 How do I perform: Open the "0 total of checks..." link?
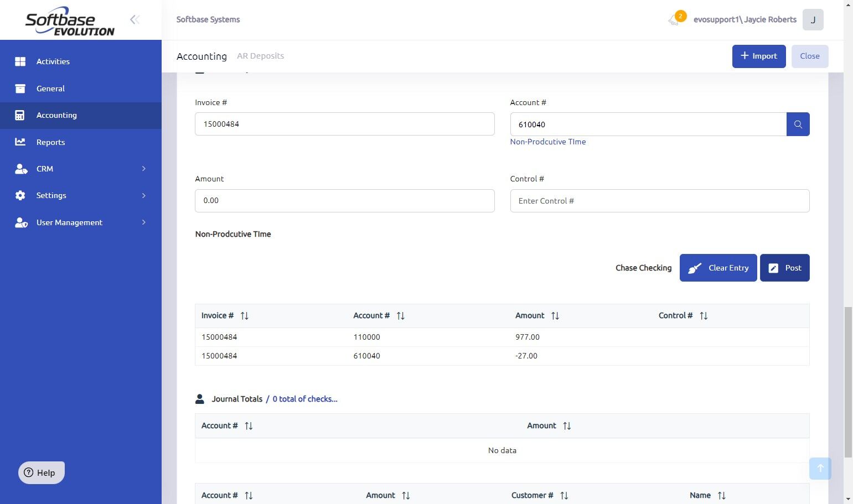[304, 399]
